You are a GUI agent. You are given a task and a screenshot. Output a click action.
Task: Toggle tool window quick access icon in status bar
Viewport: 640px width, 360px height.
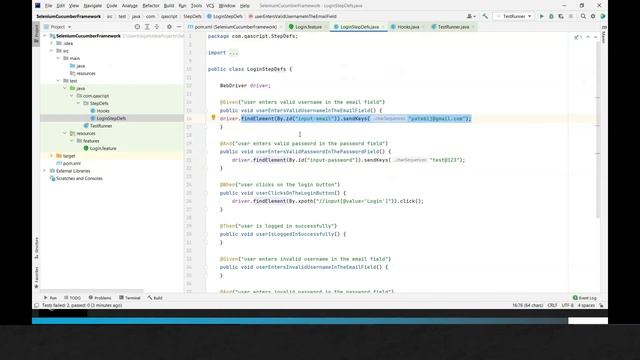[x=36, y=305]
